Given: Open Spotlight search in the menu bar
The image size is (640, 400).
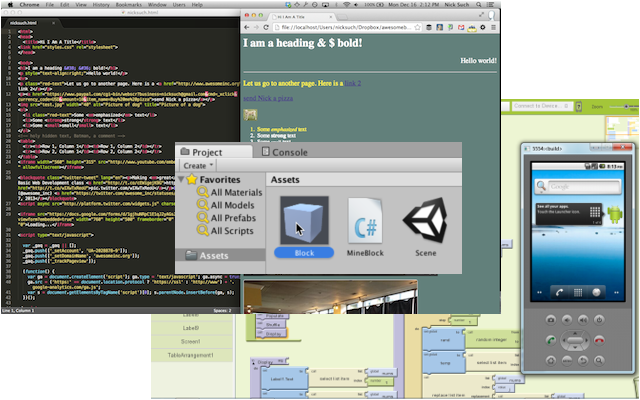Looking at the screenshot, I should 478,4.
